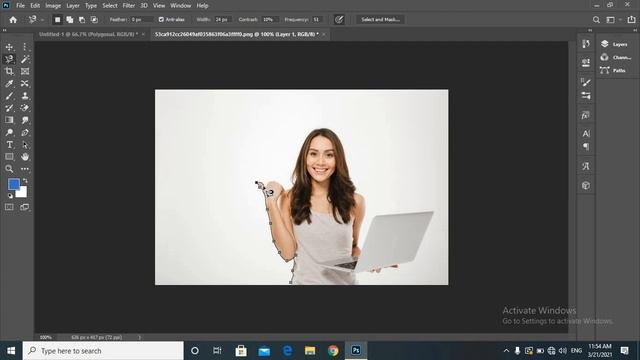The image size is (640, 360).
Task: Select the Magnetic Lasso tool in toolbox
Action: click(9, 59)
